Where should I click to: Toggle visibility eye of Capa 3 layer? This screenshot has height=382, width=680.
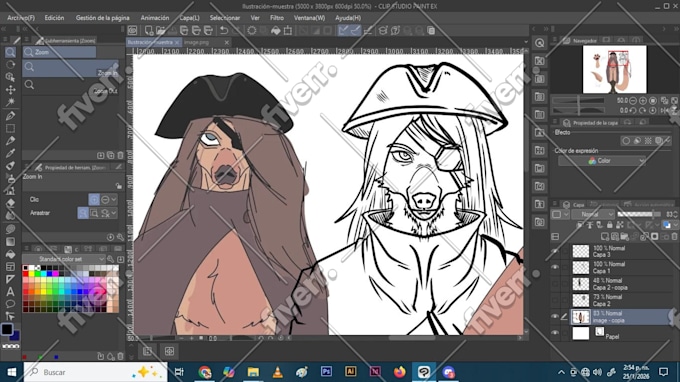[555, 251]
